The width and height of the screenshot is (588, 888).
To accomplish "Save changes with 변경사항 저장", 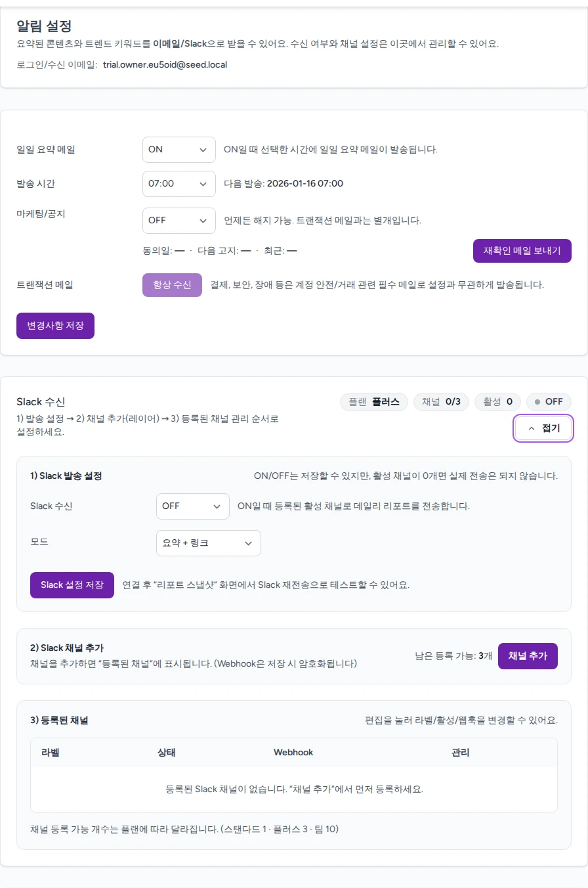I will point(55,325).
